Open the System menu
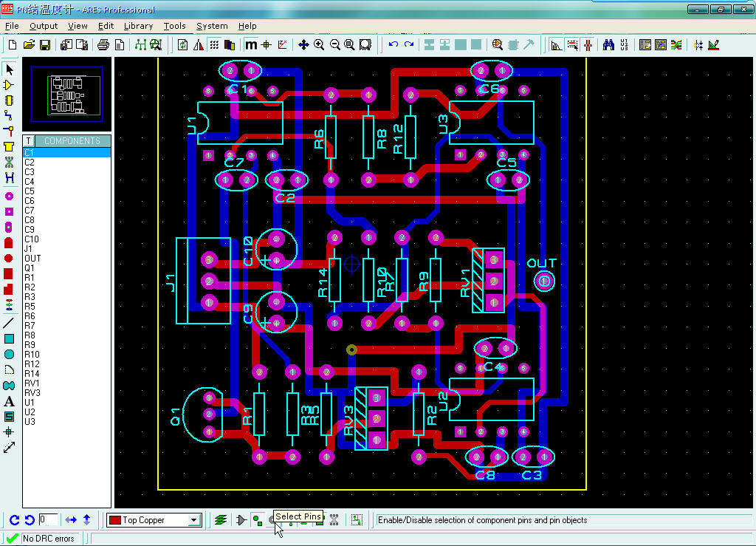This screenshot has height=546, width=756. coord(212,26)
